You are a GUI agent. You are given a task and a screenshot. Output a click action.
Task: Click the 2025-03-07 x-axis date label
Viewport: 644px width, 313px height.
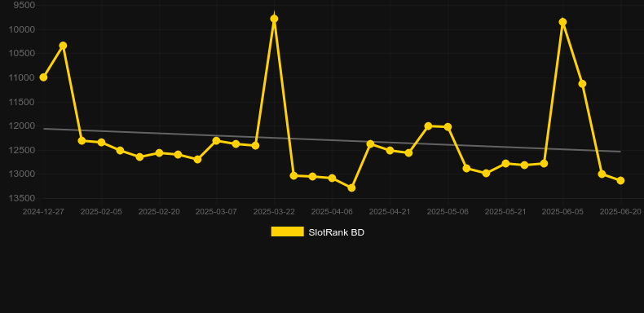pos(216,212)
